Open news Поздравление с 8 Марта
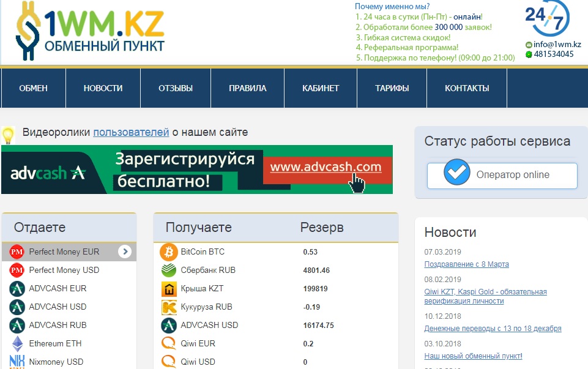 click(466, 264)
